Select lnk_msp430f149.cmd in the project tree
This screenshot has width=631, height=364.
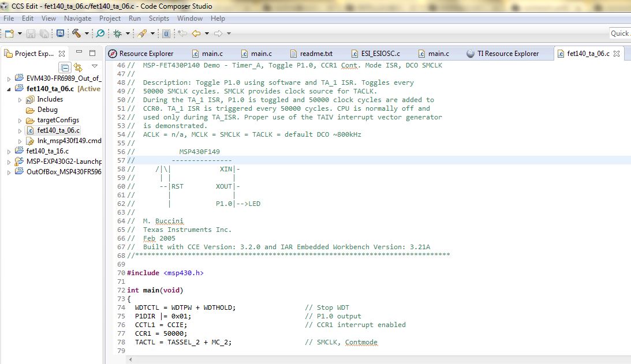coord(69,141)
